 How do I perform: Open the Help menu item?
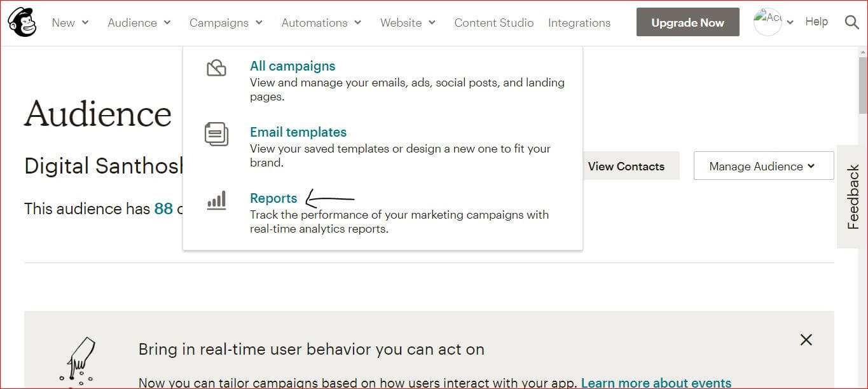pos(816,22)
